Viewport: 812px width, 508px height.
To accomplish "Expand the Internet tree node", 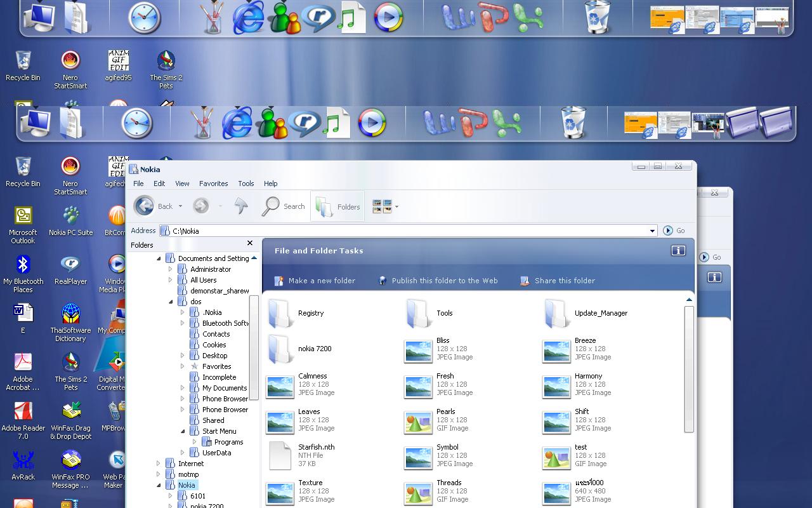I will (159, 464).
